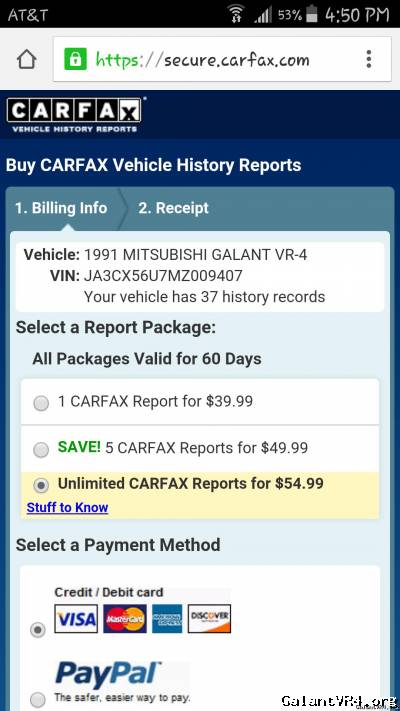Open the Receipt step tab
Image resolution: width=400 pixels, height=711 pixels.
click(173, 208)
